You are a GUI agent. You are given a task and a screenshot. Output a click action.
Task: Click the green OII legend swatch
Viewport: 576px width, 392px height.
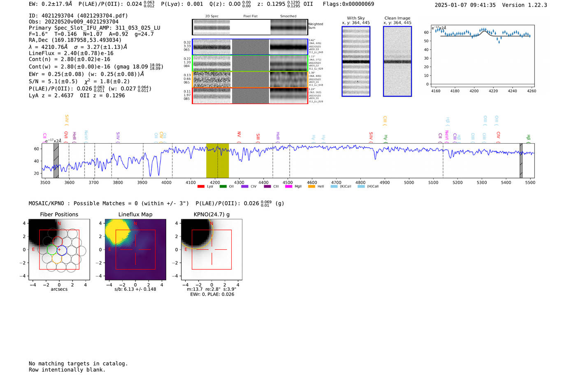coord(223,186)
